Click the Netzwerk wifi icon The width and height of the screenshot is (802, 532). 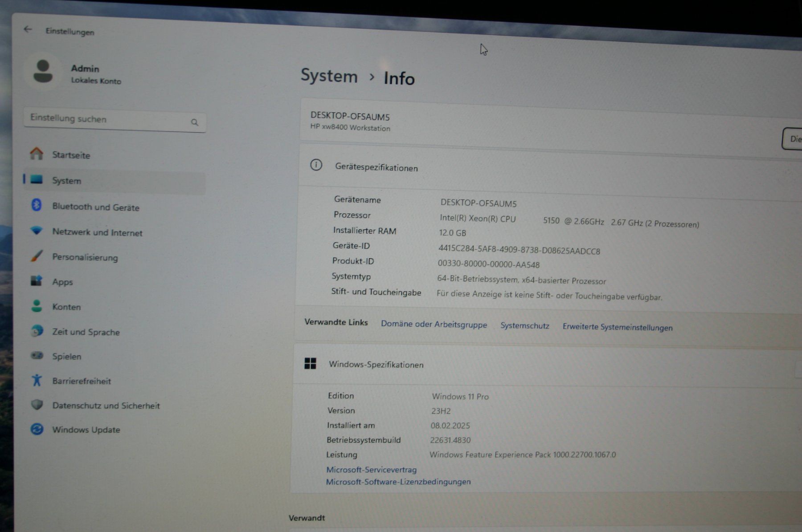point(37,231)
